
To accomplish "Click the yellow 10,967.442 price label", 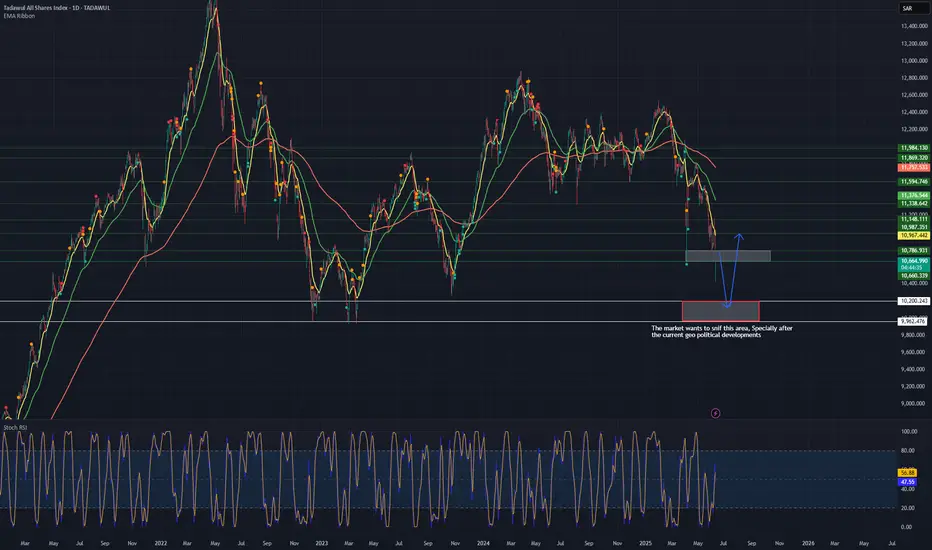I will [x=914, y=236].
